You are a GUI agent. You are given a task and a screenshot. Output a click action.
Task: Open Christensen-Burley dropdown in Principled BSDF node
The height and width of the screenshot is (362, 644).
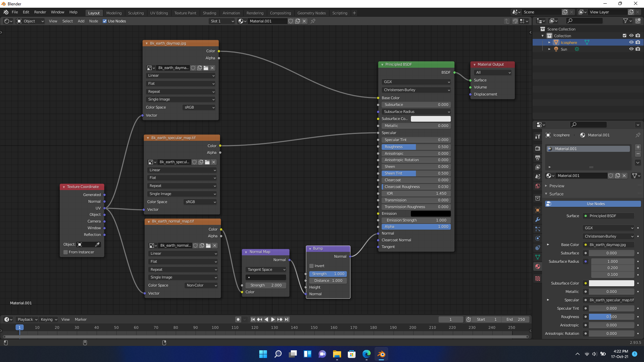pyautogui.click(x=416, y=90)
